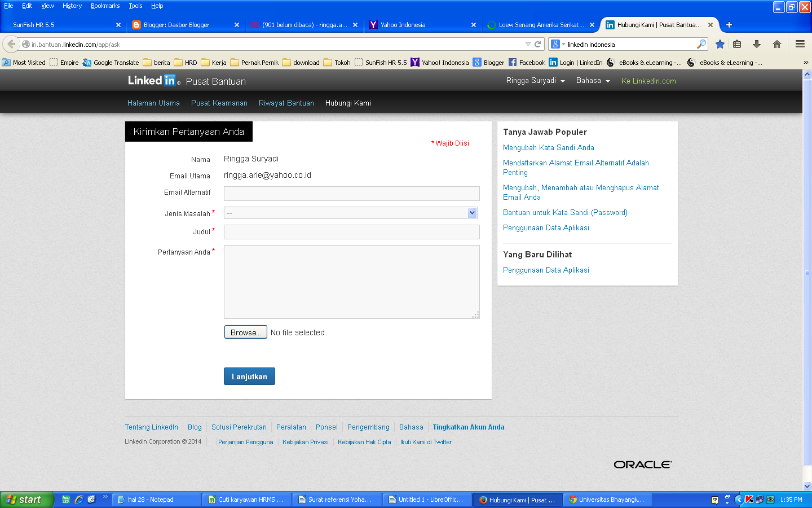Switch to Untitled 1 - LibreOffice taskbar item
812x508 pixels.
click(x=427, y=500)
